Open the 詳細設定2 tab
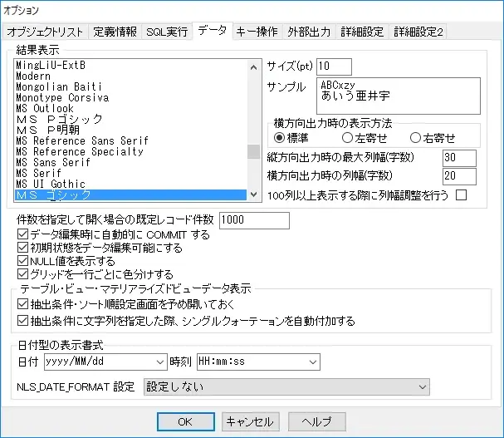This screenshot has height=438, width=504. click(419, 32)
